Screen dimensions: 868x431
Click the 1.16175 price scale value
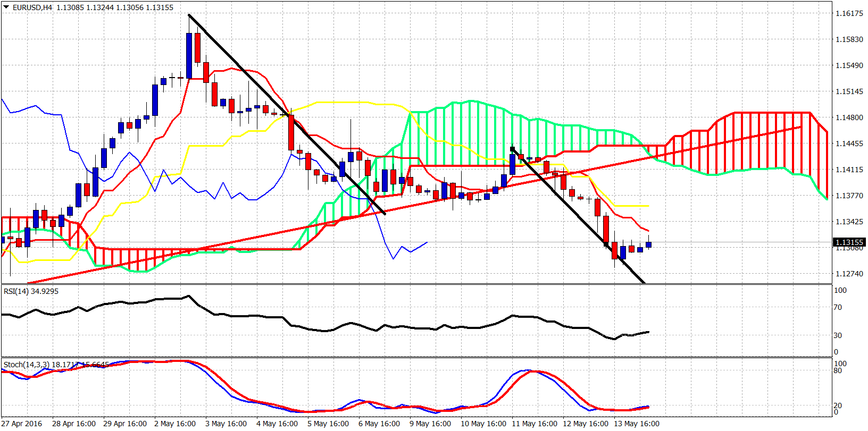coord(849,13)
